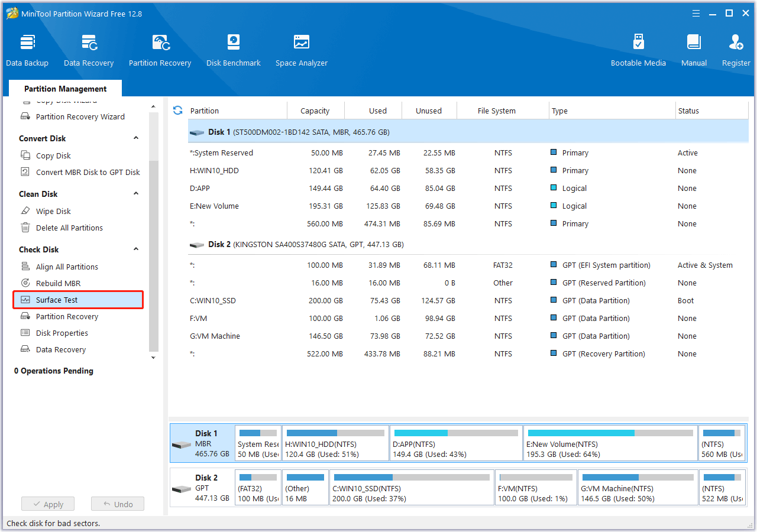Click the Disk 1 drive icon in the list header
Viewport: 757px width, 532px height.
(x=197, y=132)
